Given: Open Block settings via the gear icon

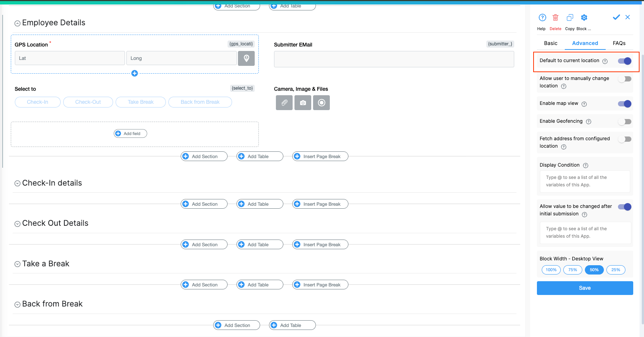Looking at the screenshot, I should click(x=584, y=17).
